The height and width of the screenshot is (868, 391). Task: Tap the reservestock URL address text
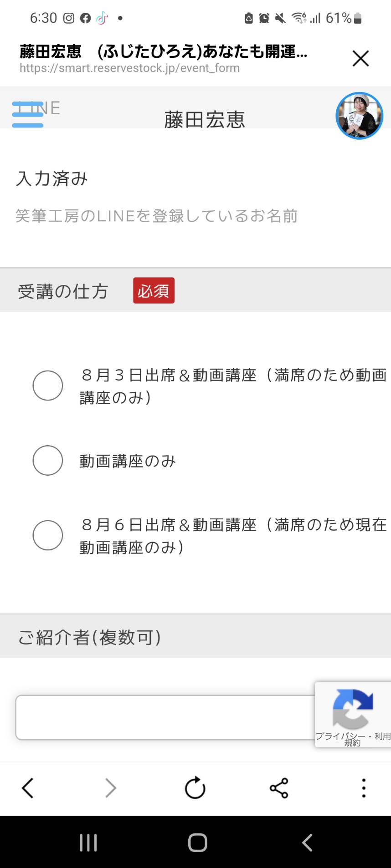point(129,68)
